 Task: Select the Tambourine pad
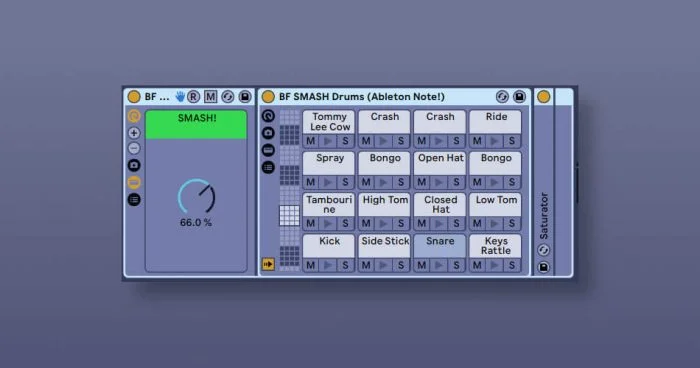(329, 205)
